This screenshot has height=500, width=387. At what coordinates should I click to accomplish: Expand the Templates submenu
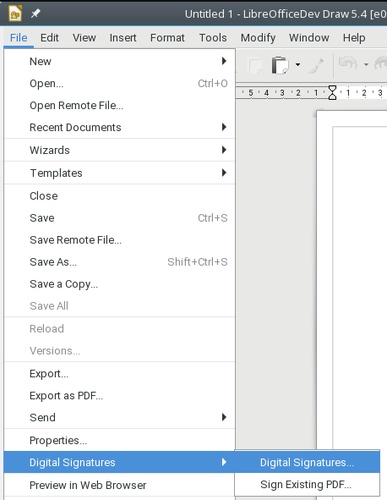(120, 173)
